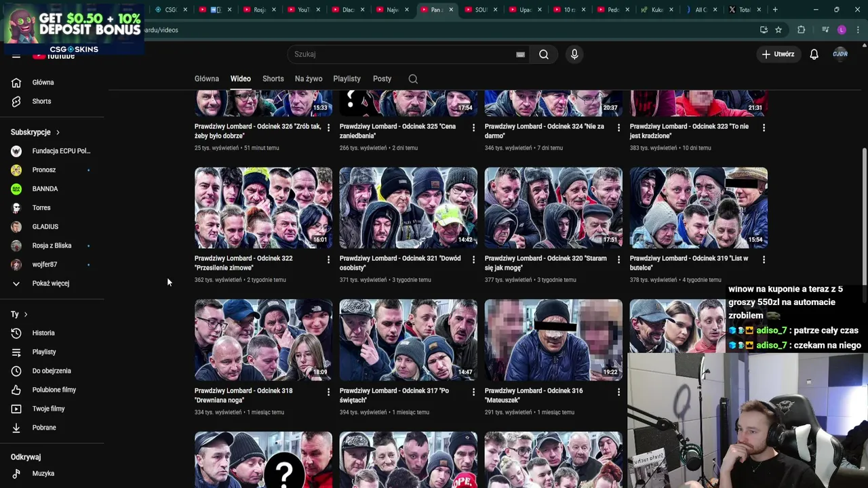Play Odcinek 319 List w butelce thumbnail
The image size is (868, 488).
coord(698,207)
